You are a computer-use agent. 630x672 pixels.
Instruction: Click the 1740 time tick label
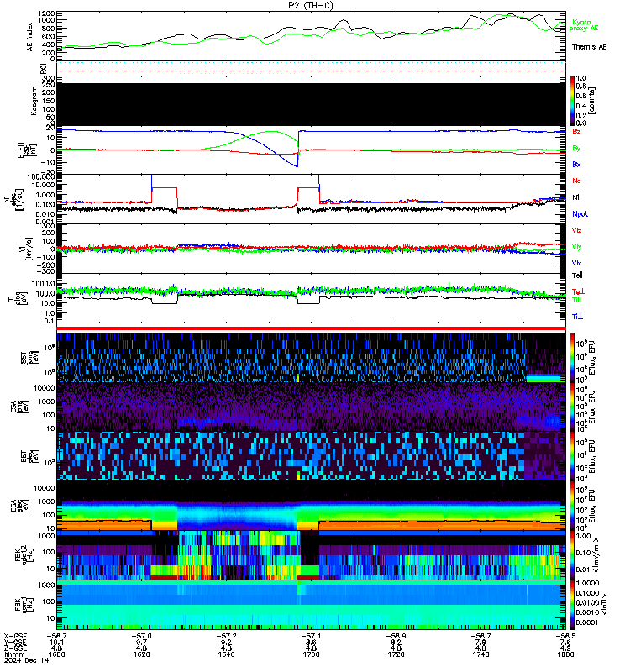[480, 654]
